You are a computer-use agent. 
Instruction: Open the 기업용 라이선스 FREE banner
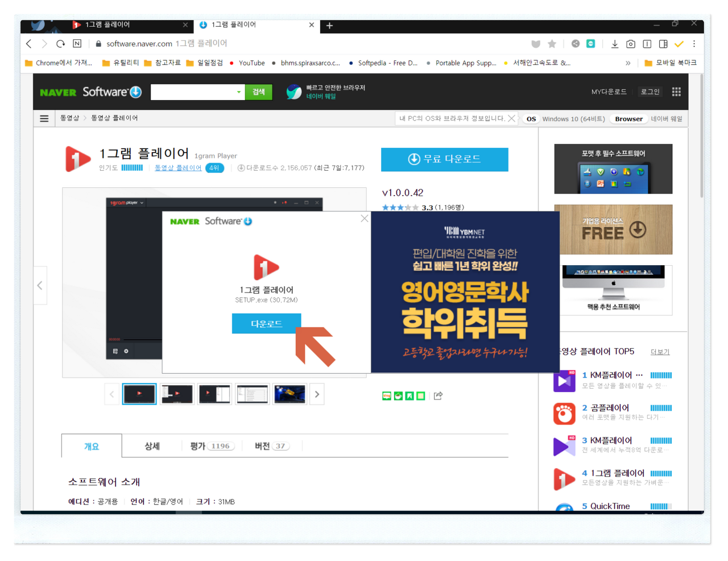(x=613, y=230)
